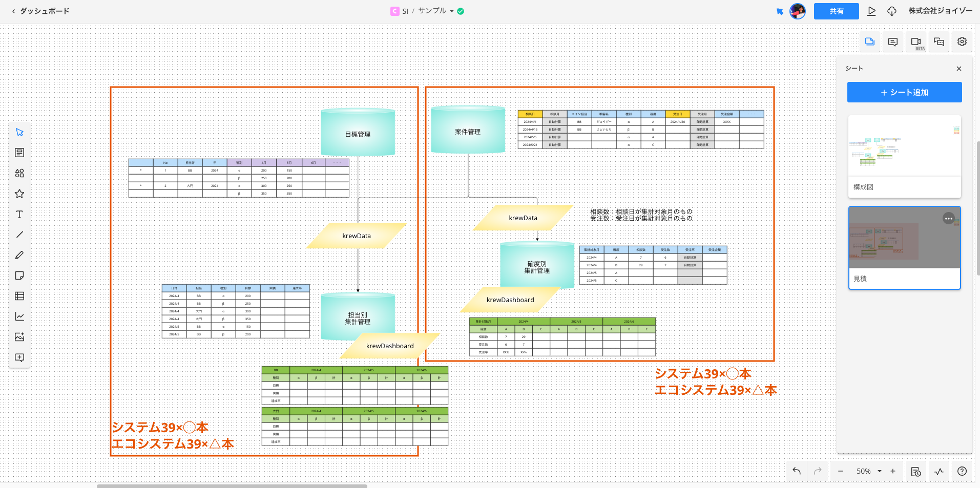Image resolution: width=980 pixels, height=488 pixels.
Task: Toggle the BETA video call panel
Action: (x=915, y=42)
